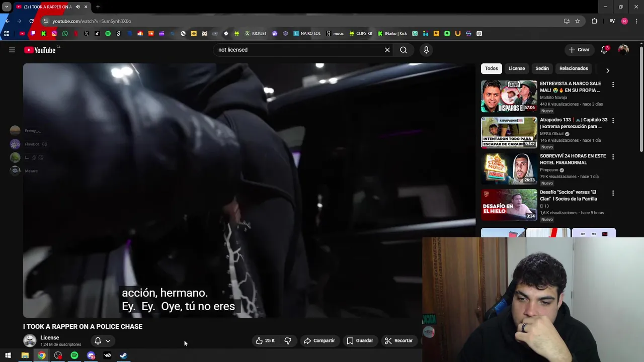Open options for 'Desafío Socios' video
The height and width of the screenshot is (362, 644).
tap(613, 193)
